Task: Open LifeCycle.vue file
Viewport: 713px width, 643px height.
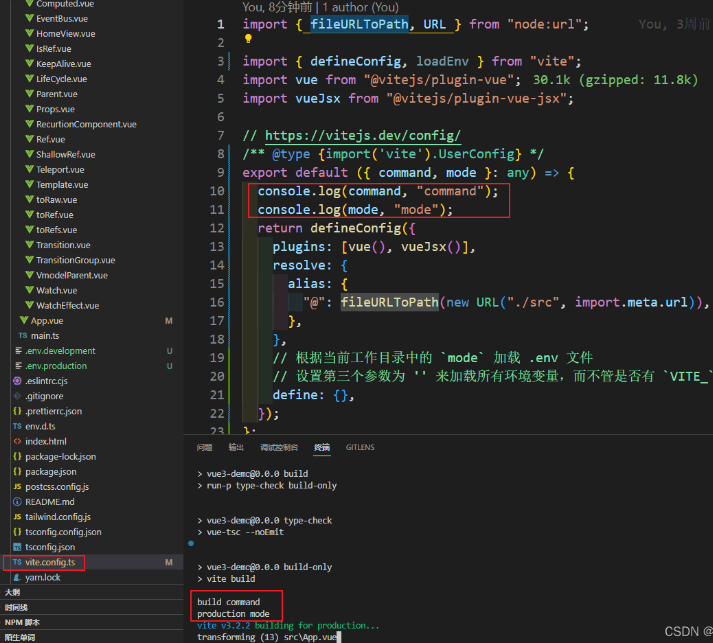Action: 61,79
